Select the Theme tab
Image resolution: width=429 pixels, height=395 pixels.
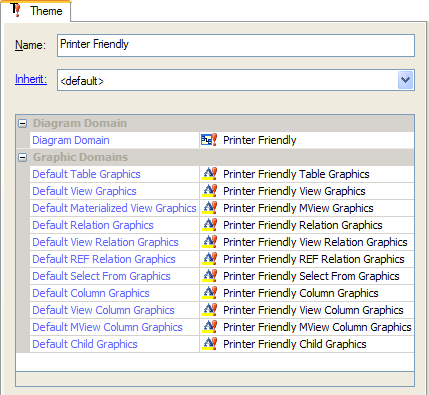coord(36,11)
